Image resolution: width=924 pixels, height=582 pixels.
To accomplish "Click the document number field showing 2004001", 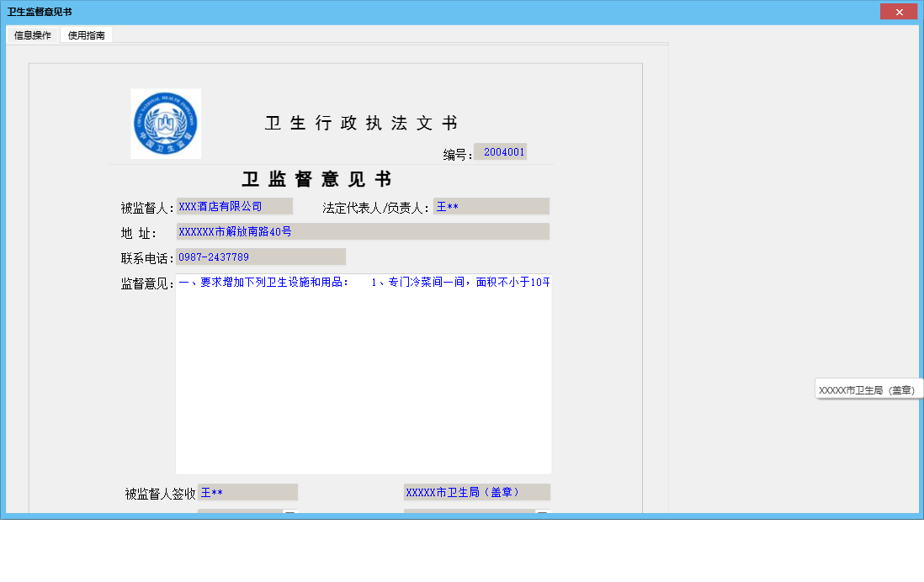I will 501,151.
